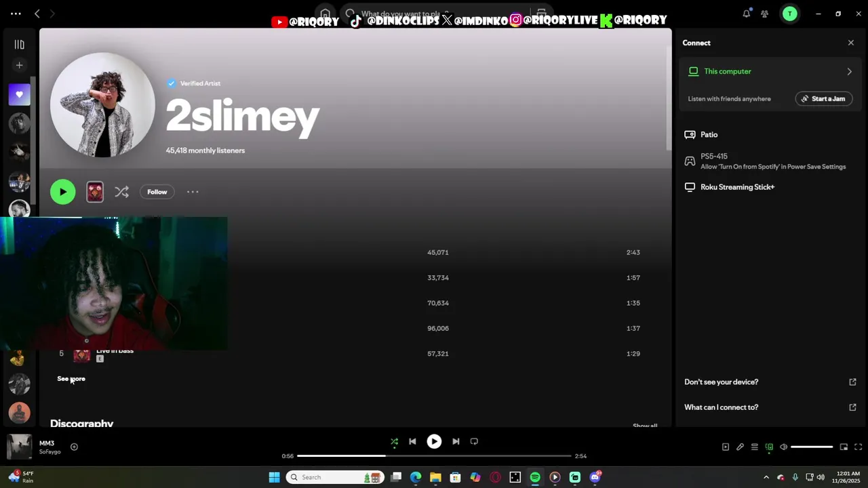This screenshot has height=488, width=868.
Task: Open album art thumbnail next to play
Action: (x=95, y=192)
